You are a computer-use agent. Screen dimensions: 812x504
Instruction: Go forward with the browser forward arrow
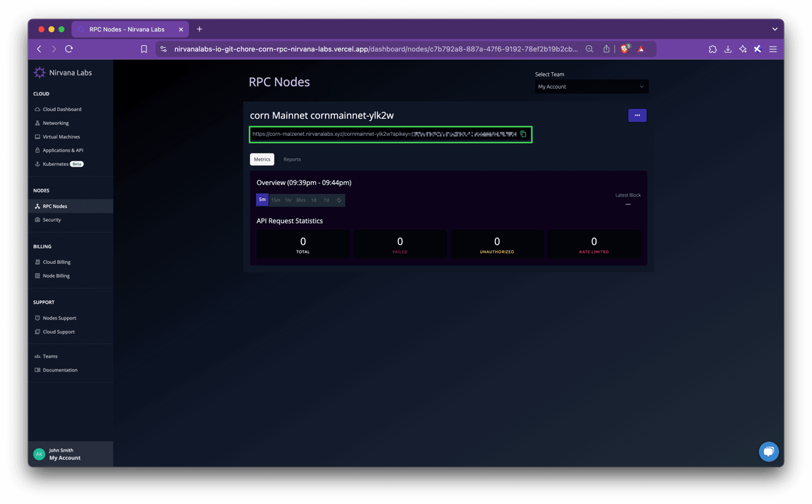pos(54,49)
